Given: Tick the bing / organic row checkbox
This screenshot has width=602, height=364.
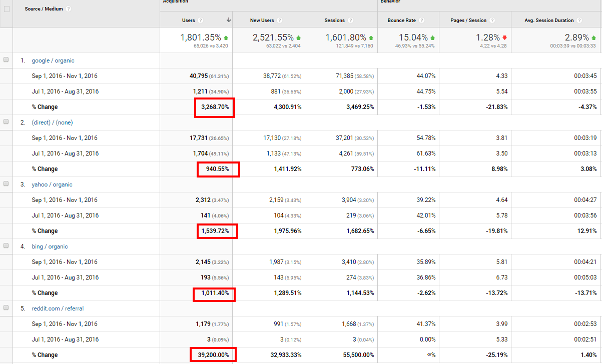Looking at the screenshot, I should (x=6, y=246).
